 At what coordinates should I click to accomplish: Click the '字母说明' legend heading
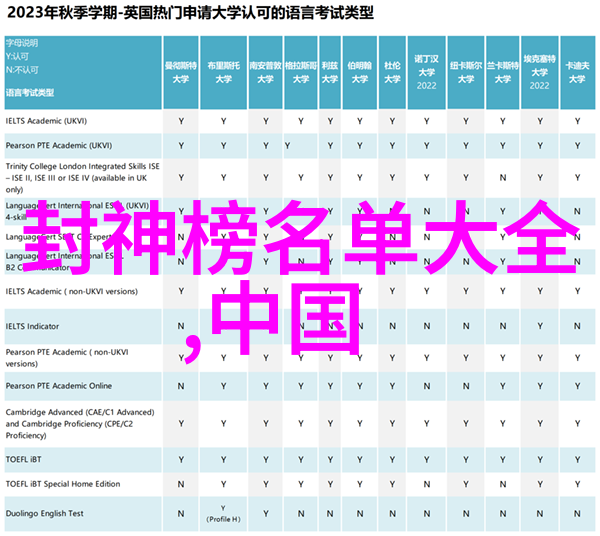pos(22,43)
